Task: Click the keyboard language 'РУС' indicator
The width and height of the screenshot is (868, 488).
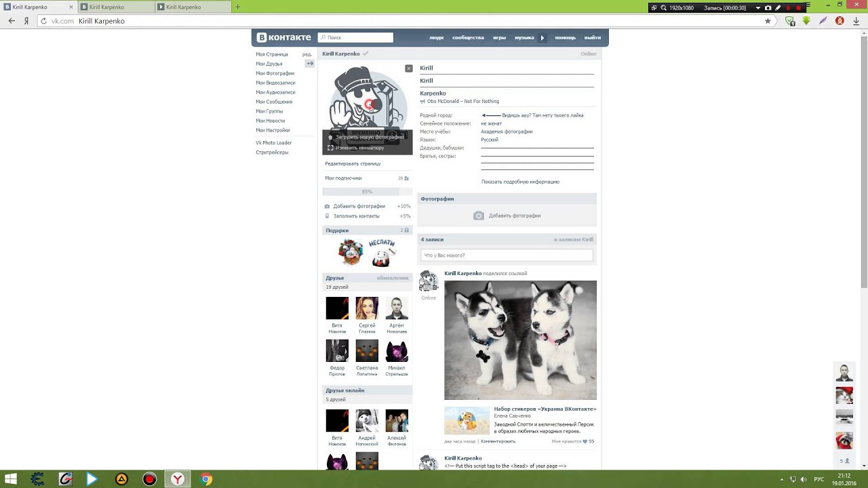Action: point(819,479)
